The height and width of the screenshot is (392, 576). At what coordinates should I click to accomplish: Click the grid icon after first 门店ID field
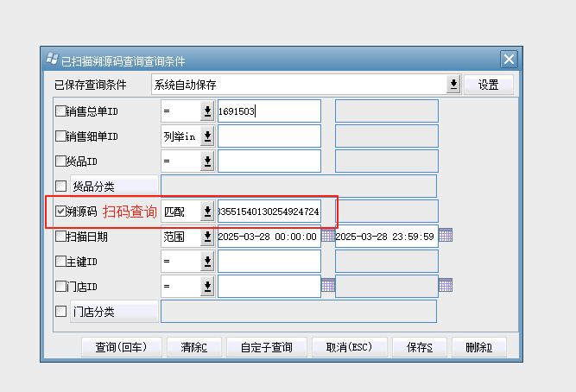pyautogui.click(x=328, y=285)
